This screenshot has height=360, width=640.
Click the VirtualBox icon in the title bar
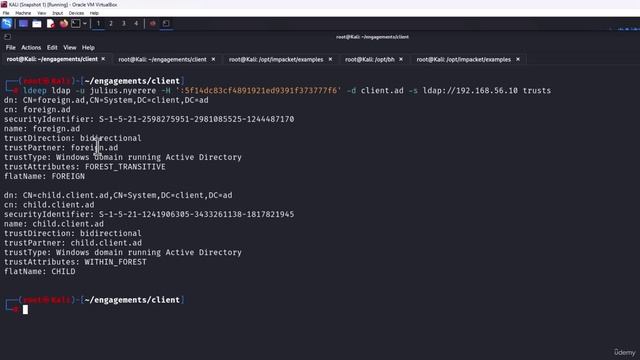[x=4, y=4]
